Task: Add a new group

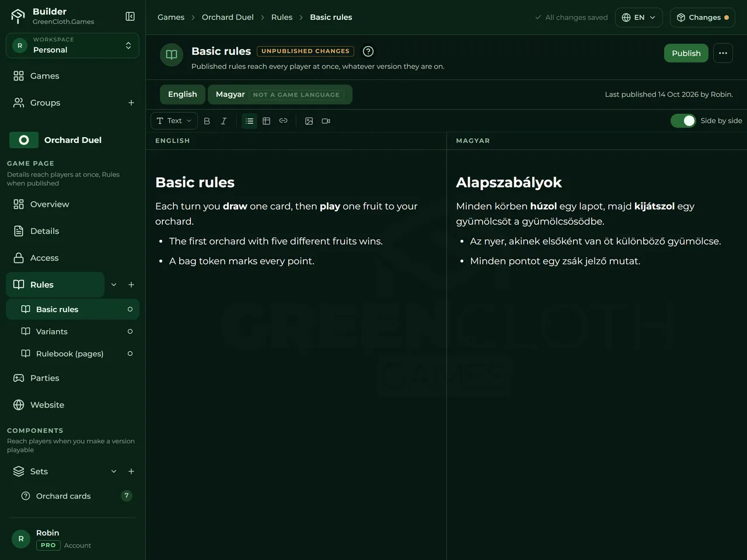Action: [x=131, y=103]
